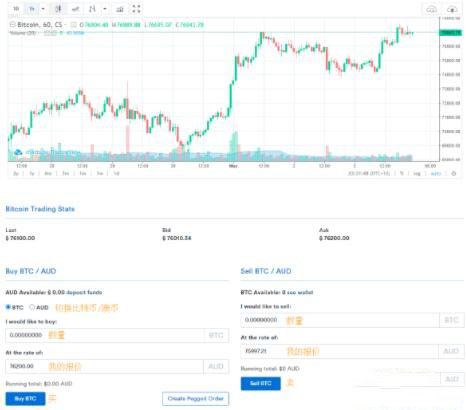
Task: Click the Sell BTC button
Action: pyautogui.click(x=261, y=383)
